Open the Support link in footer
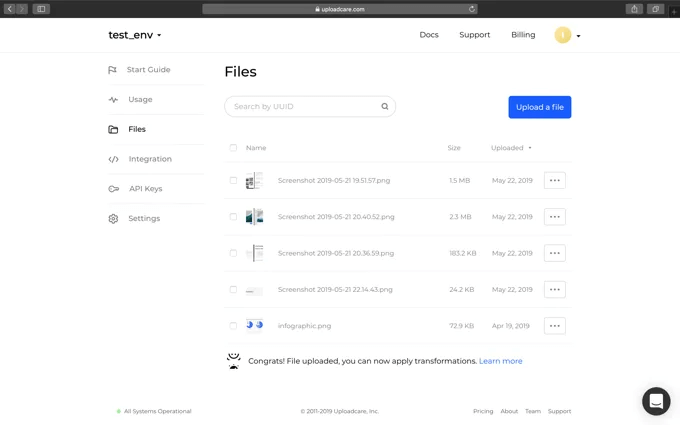680x425 pixels. tap(559, 411)
